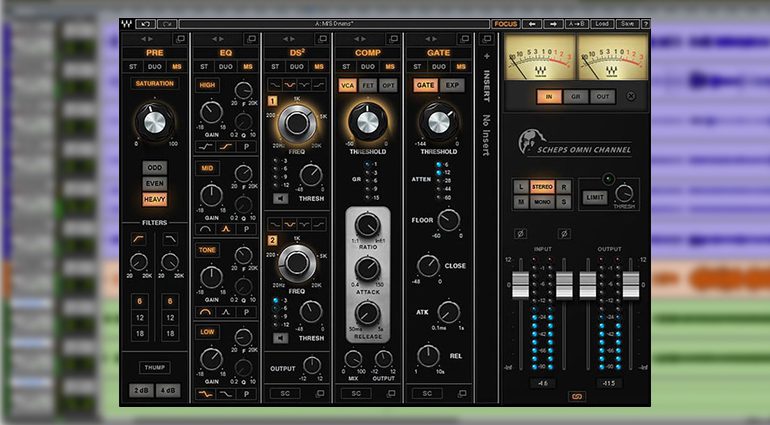Audition DS² band 1 with speaker icon
Image resolution: width=770 pixels, height=425 pixels.
click(x=280, y=198)
